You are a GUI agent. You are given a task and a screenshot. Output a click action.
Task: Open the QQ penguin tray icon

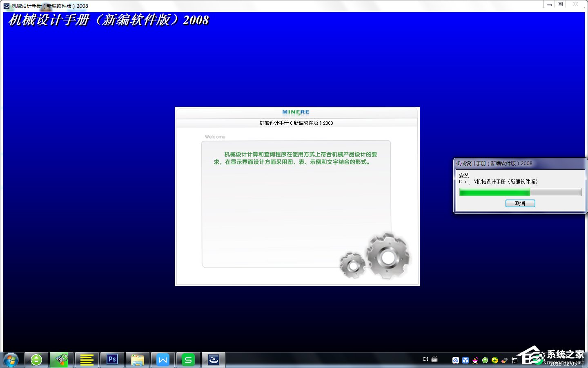click(475, 360)
